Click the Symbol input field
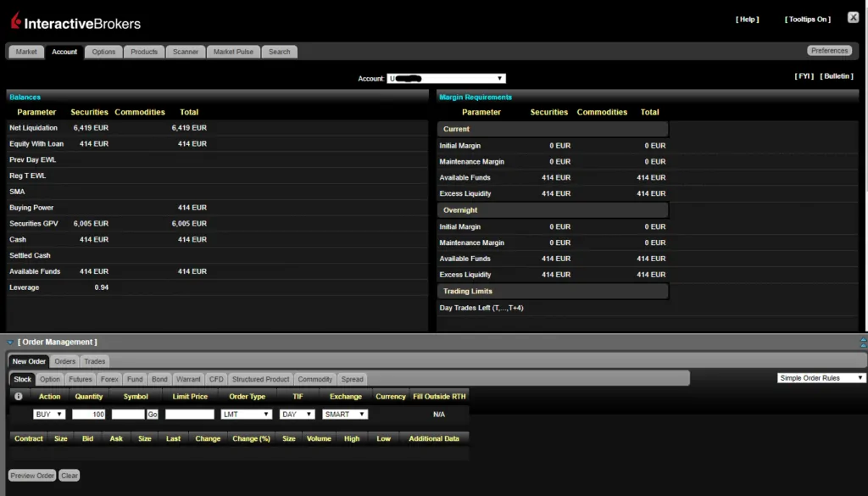This screenshot has height=496, width=868. (128, 414)
